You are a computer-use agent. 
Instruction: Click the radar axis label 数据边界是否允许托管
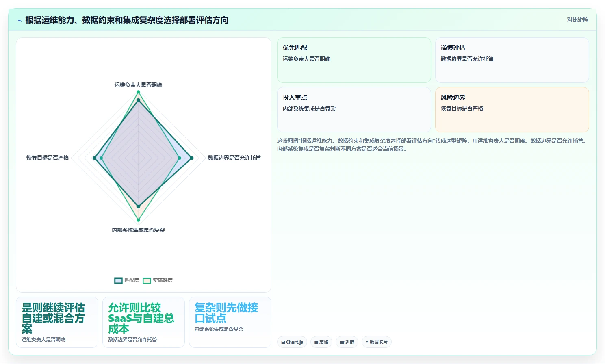coord(234,158)
